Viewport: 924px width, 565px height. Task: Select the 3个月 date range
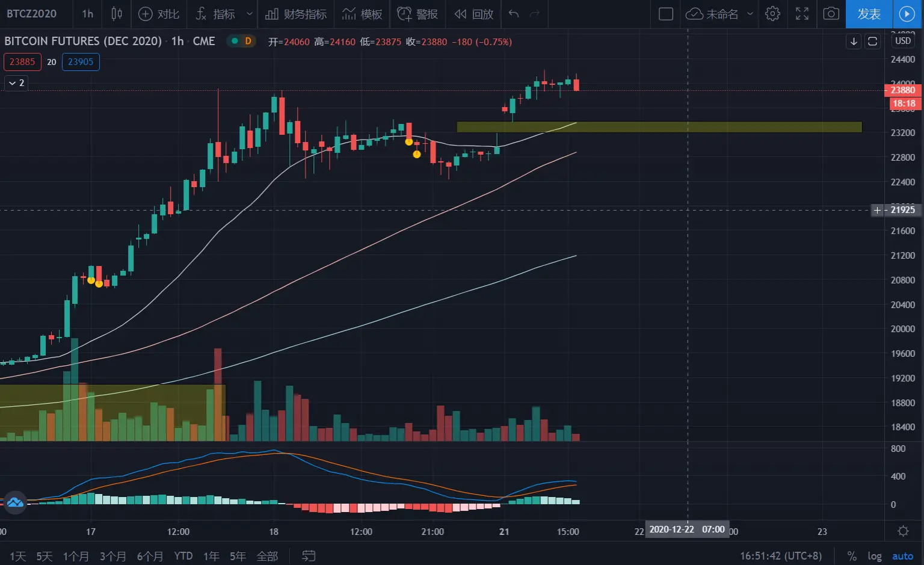point(112,556)
